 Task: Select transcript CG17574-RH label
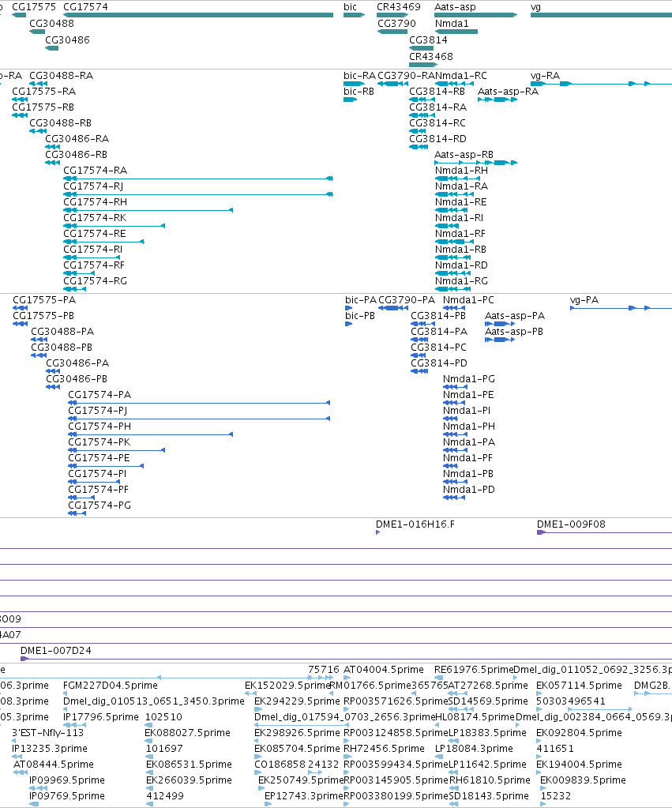96,202
